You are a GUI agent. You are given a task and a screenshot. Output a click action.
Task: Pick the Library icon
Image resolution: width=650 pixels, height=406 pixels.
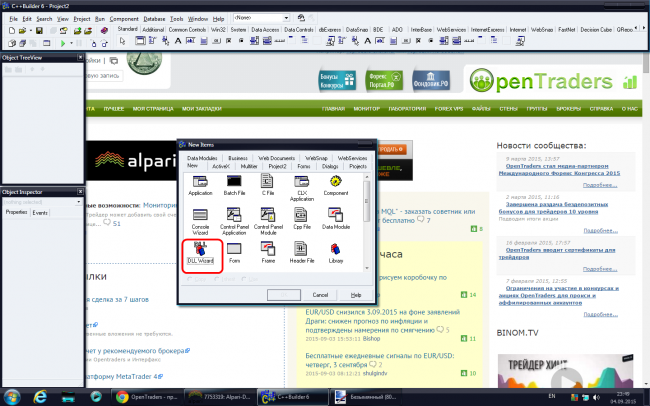pos(336,250)
